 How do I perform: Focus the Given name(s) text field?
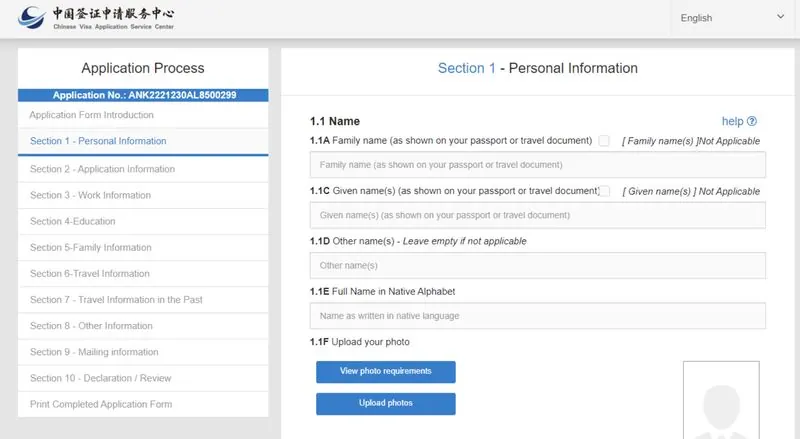click(537, 215)
